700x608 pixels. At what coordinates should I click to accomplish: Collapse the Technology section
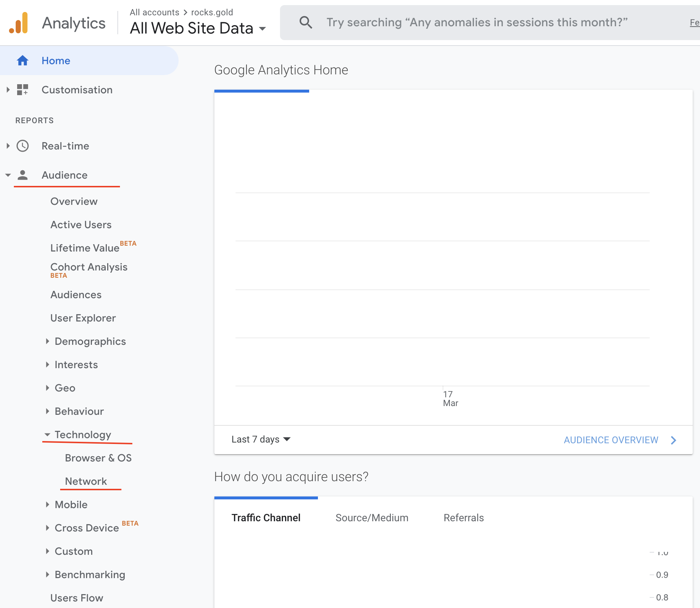pos(47,434)
